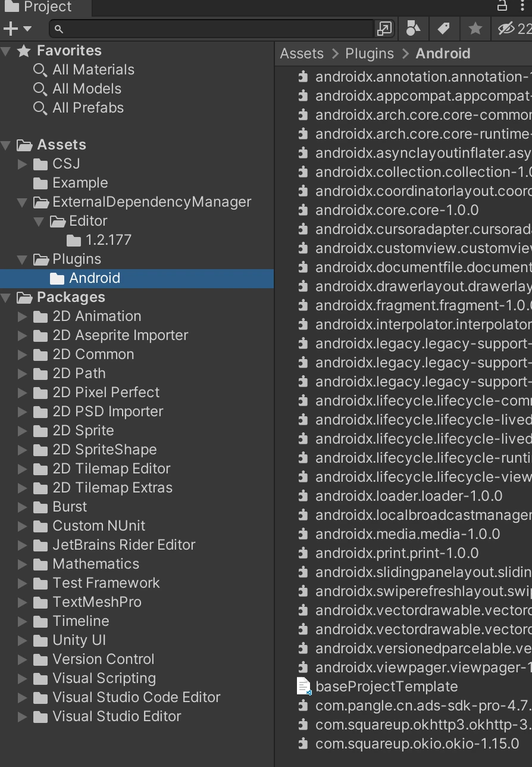Click the com.squareup.okhttp3.okhttp file icon
Image resolution: width=532 pixels, height=767 pixels.
(x=303, y=725)
